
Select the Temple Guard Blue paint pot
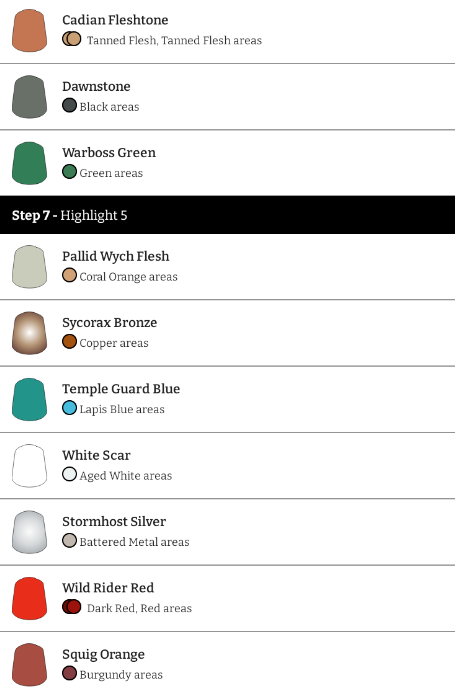tap(29, 399)
